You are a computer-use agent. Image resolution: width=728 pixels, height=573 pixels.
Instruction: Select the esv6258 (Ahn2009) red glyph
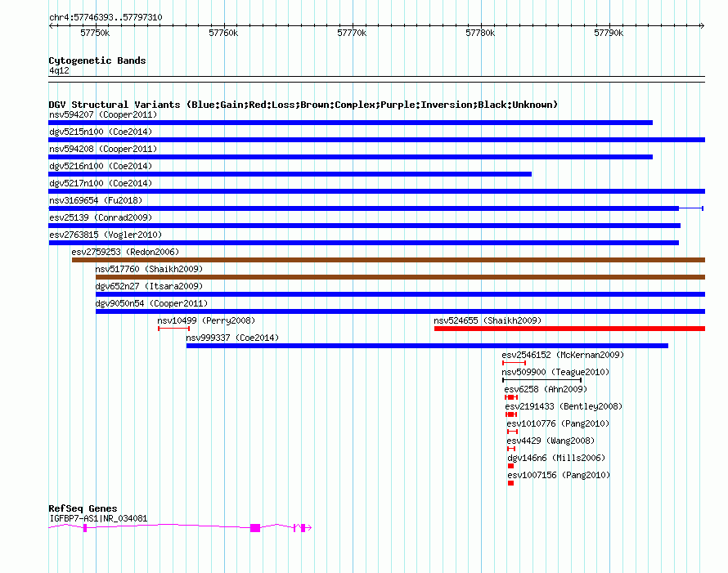tap(511, 397)
